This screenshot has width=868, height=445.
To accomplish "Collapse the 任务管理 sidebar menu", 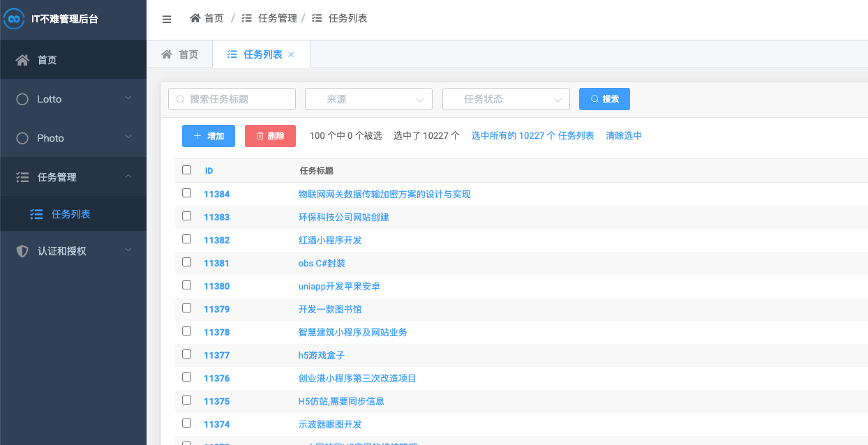I will (x=73, y=177).
